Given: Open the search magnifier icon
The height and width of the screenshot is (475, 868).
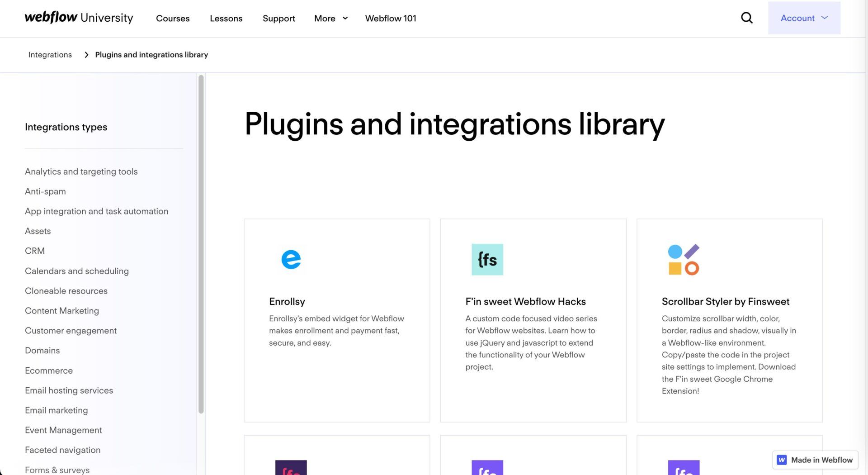Looking at the screenshot, I should click(747, 18).
